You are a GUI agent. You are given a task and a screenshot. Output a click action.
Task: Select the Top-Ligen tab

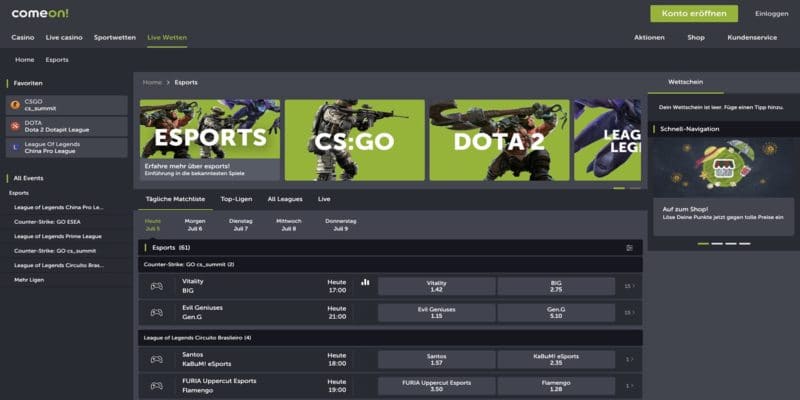236,199
